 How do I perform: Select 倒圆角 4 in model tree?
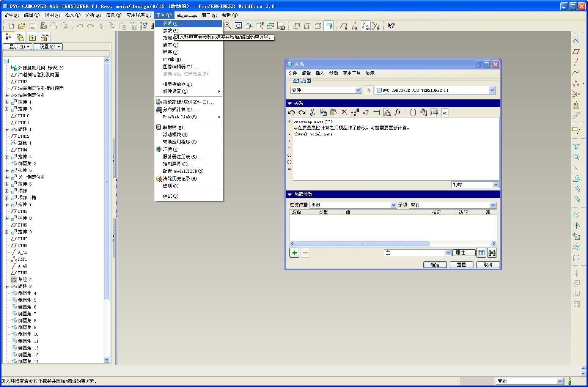click(x=27, y=293)
